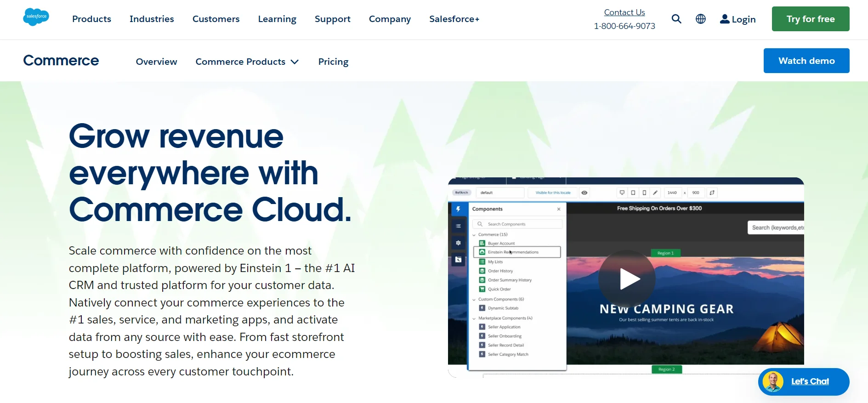
Task: Click the Try for free button
Action: (811, 19)
